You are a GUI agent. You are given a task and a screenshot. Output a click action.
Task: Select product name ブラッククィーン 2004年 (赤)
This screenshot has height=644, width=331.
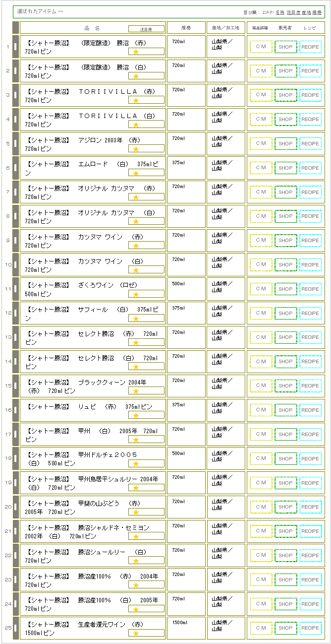(86, 386)
